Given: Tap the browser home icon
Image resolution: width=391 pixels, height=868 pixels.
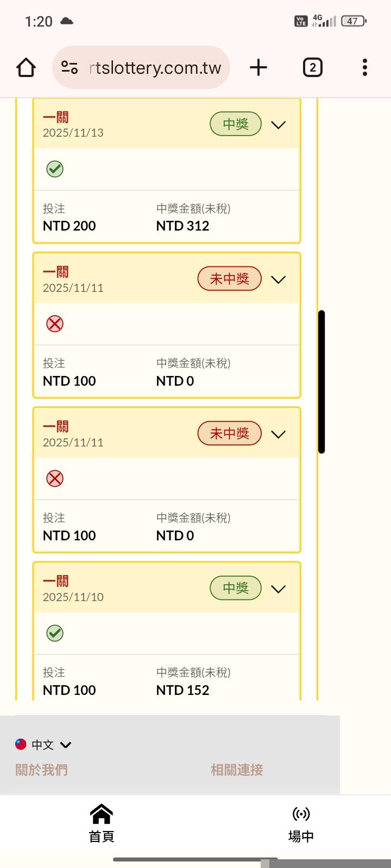Looking at the screenshot, I should [26, 68].
